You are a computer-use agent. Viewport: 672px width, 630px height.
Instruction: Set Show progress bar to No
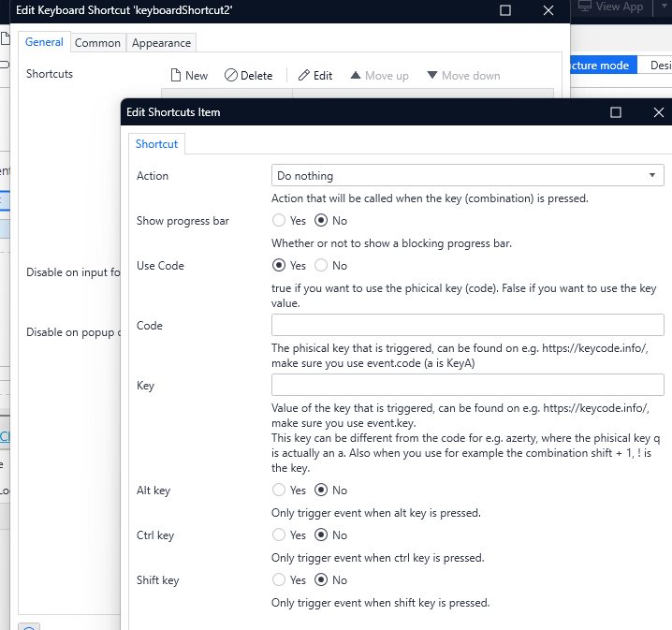pos(321,221)
